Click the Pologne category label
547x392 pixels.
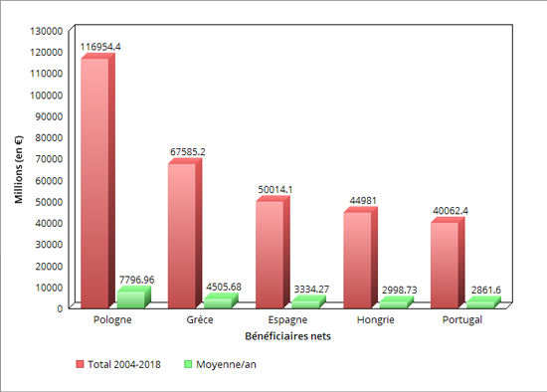(x=112, y=319)
